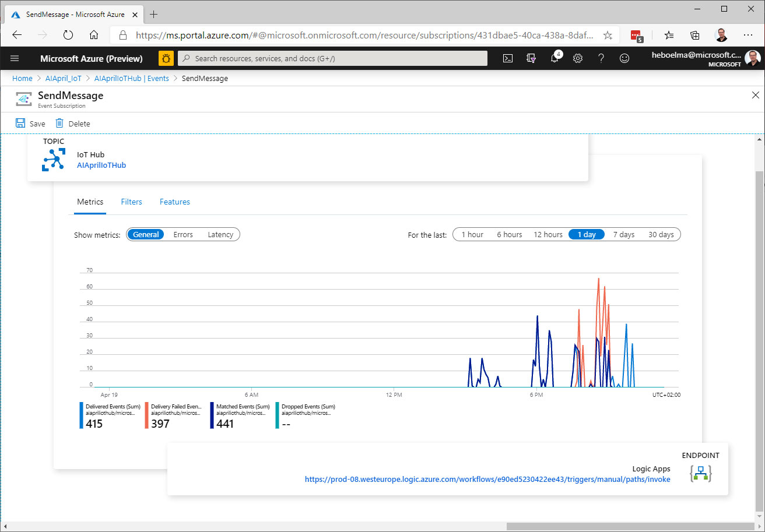Screen dimensions: 765x532
Task: Set time range to 1 hour
Action: click(472, 234)
